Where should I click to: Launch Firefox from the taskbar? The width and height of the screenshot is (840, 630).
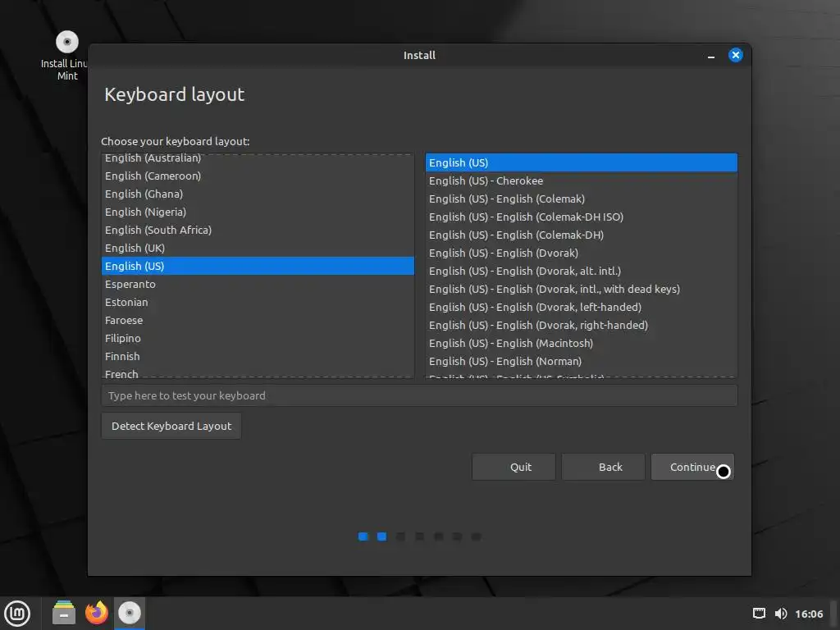[x=97, y=613]
